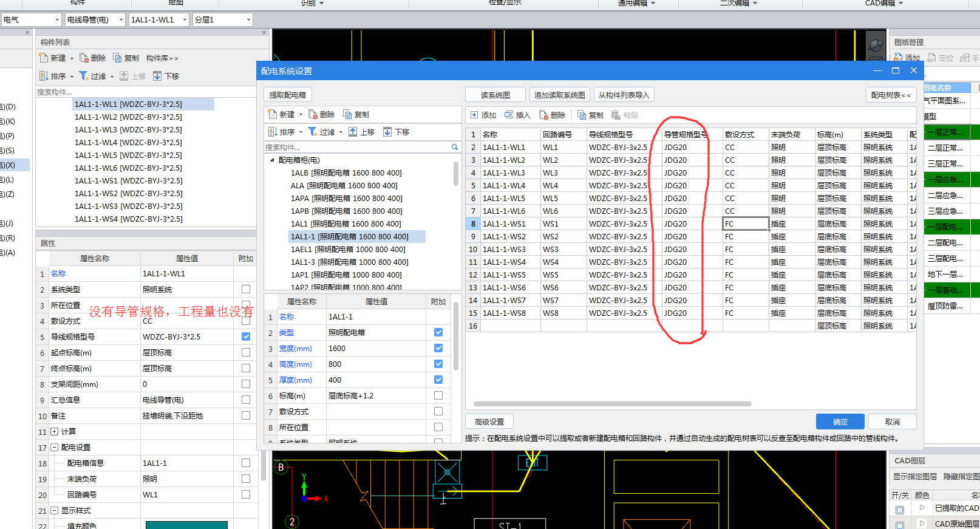This screenshot has height=529, width=980.
Task: Select 二层配电 drawing in 图纸管理
Action: click(945, 242)
